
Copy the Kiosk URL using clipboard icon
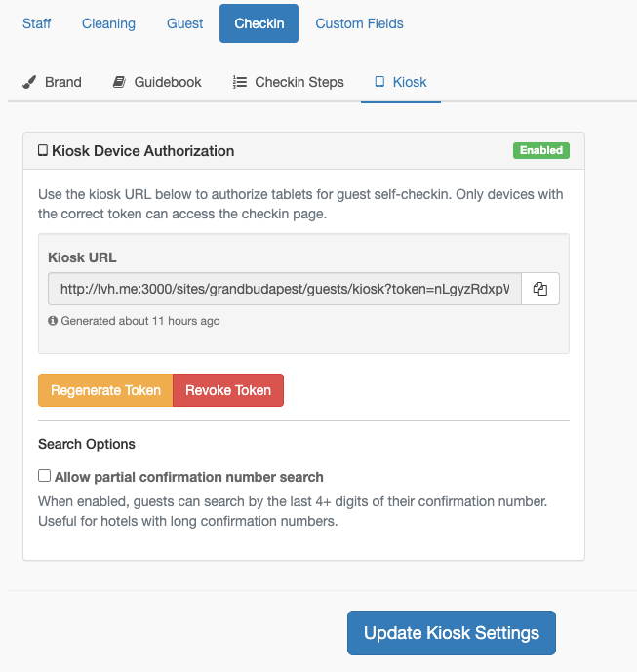[540, 289]
